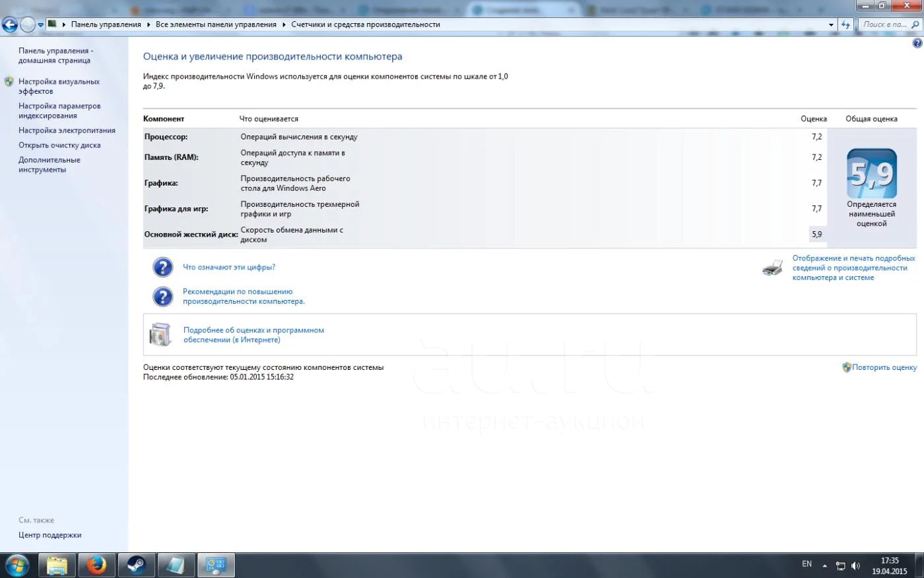Click the control panel search field
This screenshot has height=578, width=924.
890,24
